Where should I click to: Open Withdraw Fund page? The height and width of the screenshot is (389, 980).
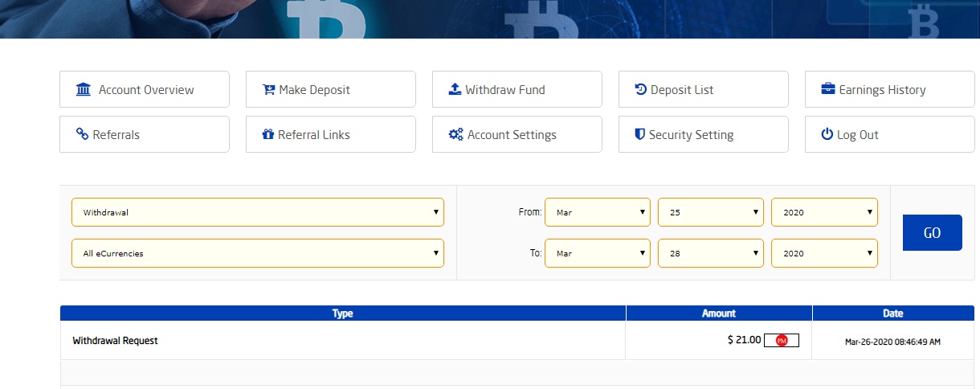[x=517, y=89]
